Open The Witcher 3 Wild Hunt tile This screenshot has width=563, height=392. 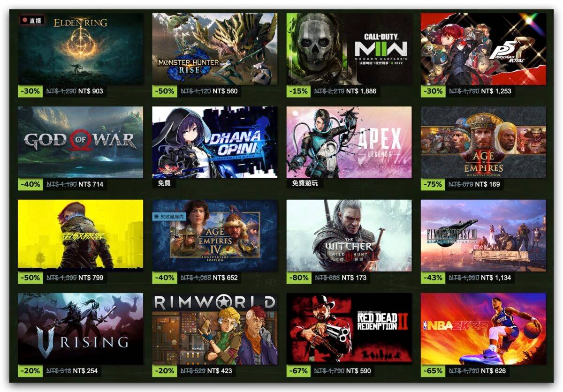pyautogui.click(x=349, y=235)
